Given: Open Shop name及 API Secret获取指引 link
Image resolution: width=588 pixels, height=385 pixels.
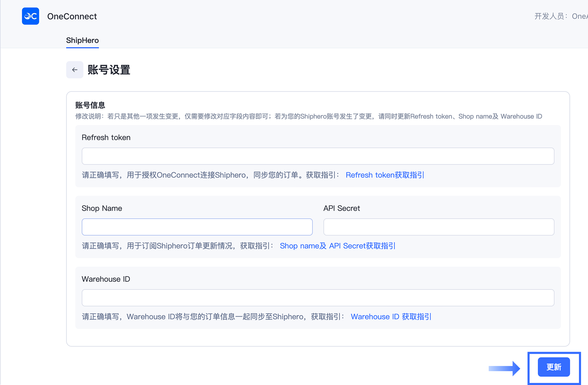Looking at the screenshot, I should coord(338,246).
